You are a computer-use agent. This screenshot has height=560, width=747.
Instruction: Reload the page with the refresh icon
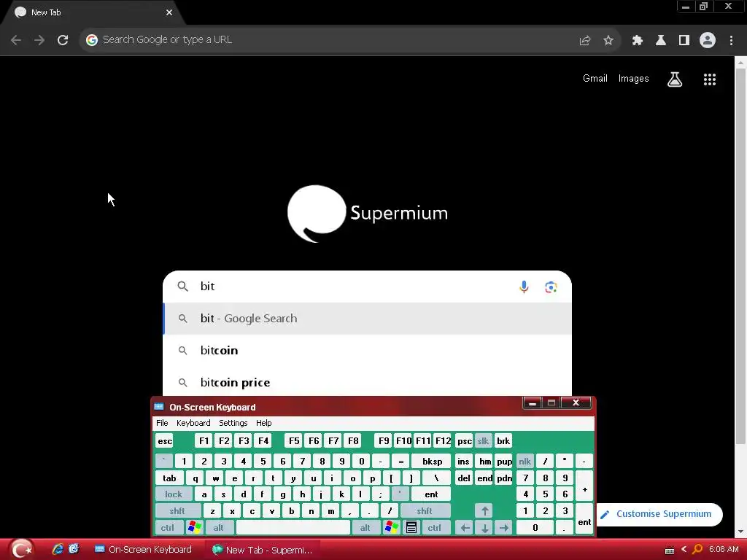tap(63, 40)
